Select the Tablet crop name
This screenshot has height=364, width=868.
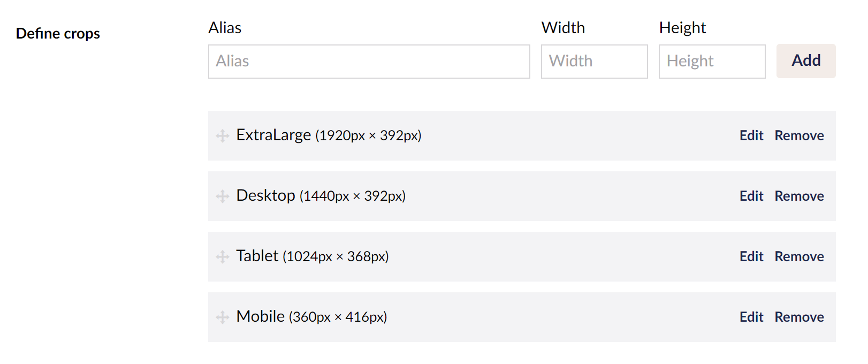pyautogui.click(x=257, y=256)
